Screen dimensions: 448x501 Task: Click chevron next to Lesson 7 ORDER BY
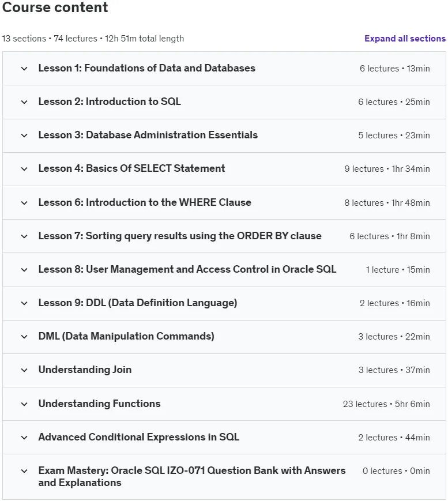tap(24, 236)
